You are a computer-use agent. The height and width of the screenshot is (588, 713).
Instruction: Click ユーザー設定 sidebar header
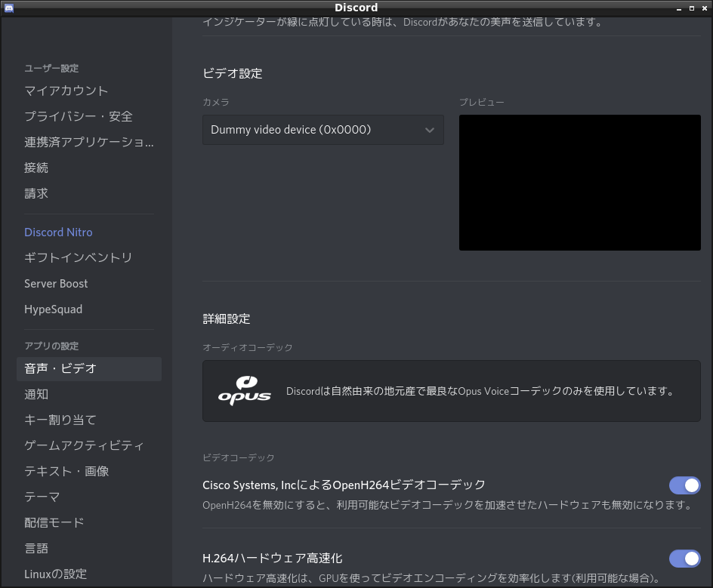[x=51, y=68]
